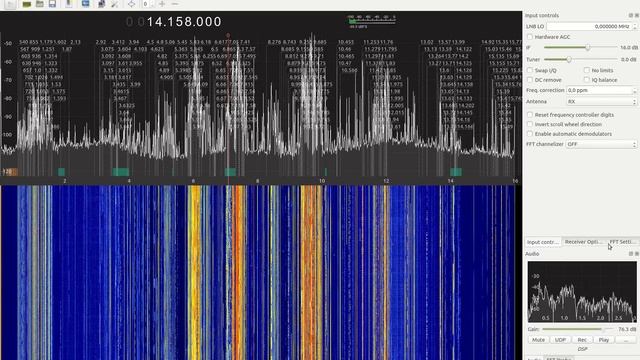640x360 pixels.
Task: Click the Mute audio button
Action: (538, 340)
